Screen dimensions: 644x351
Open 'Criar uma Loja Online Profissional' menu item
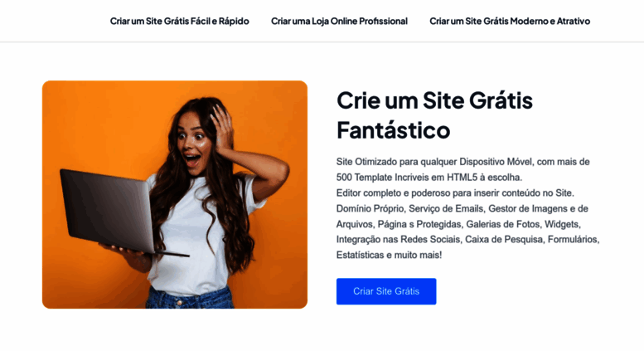(339, 21)
